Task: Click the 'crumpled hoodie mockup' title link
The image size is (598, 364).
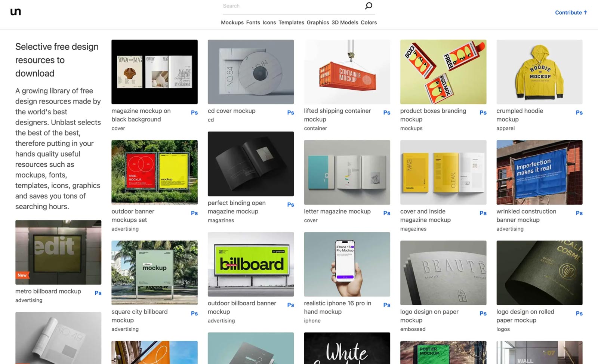Action: click(x=520, y=115)
